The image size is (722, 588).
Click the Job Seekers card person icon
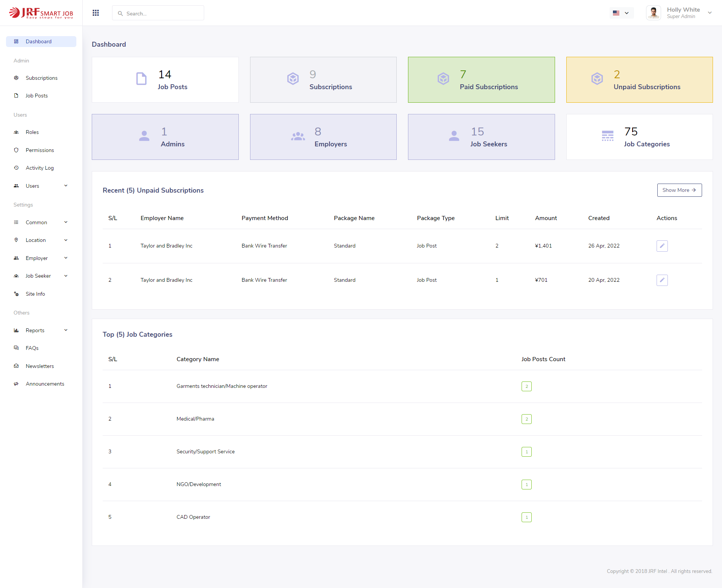coord(454,136)
